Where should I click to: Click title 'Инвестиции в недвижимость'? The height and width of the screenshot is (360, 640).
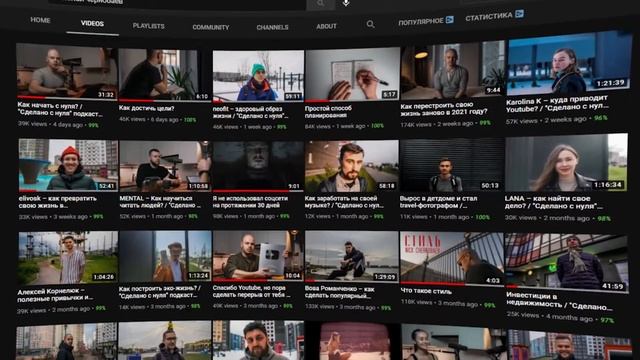559,301
